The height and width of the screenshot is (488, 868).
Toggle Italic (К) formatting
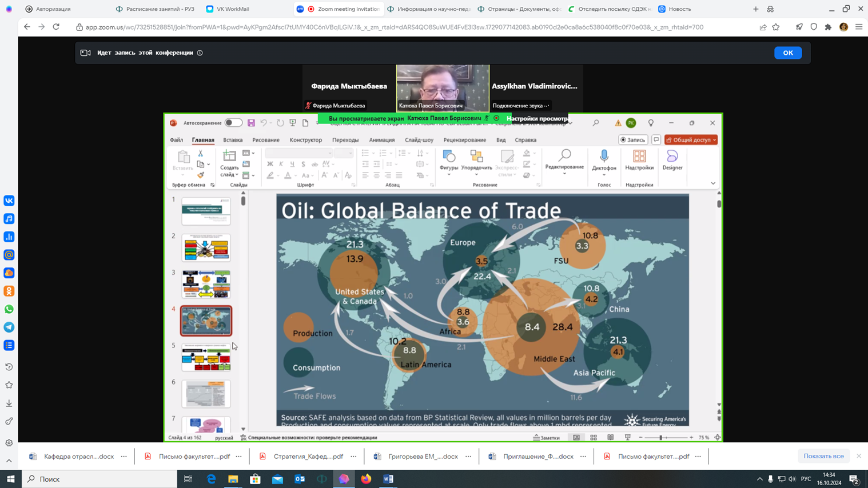pyautogui.click(x=281, y=164)
